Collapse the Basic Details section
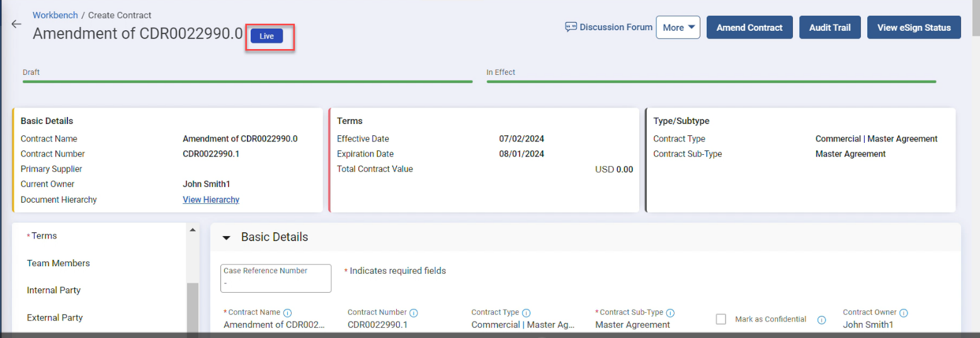Image resolution: width=980 pixels, height=338 pixels. coord(227,238)
